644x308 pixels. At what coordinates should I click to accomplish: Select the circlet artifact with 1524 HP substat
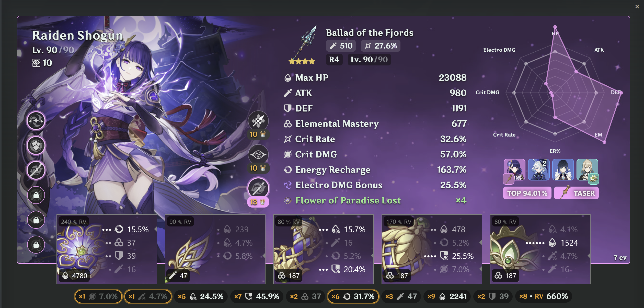[x=540, y=249]
